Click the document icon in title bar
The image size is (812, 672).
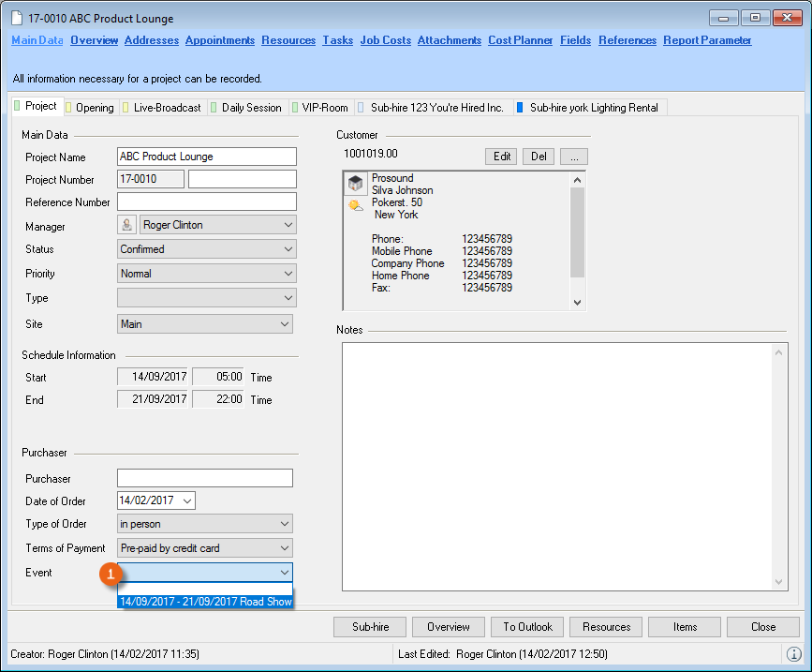point(18,19)
